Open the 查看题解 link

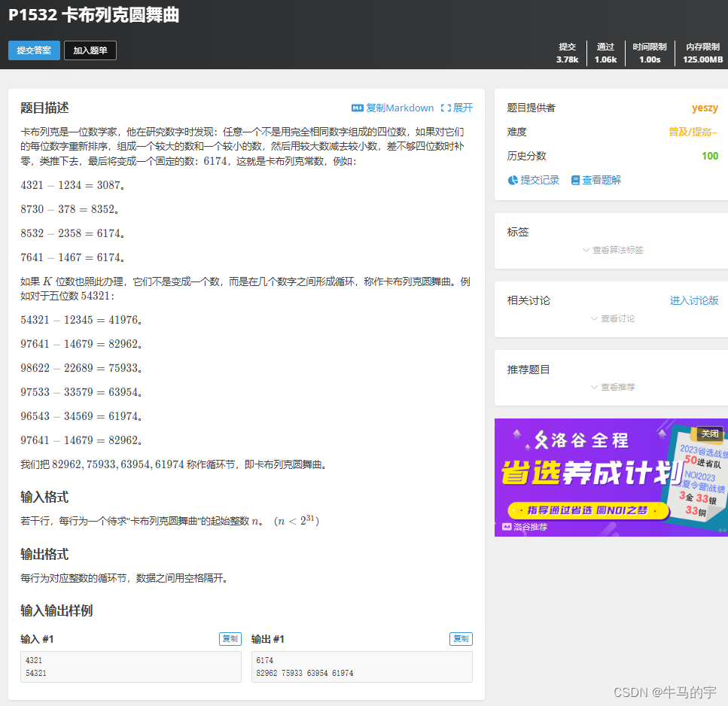coord(602,180)
